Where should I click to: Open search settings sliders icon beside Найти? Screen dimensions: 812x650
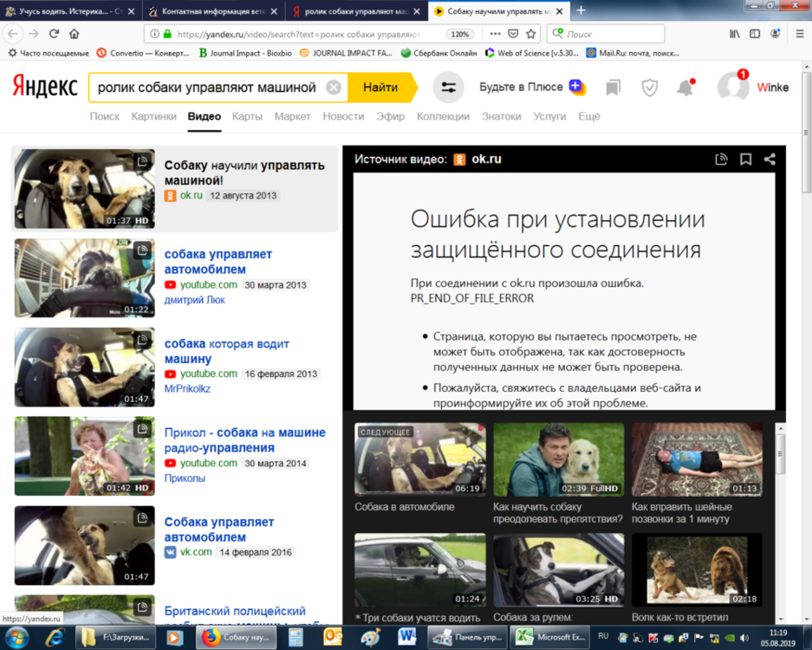[x=449, y=87]
